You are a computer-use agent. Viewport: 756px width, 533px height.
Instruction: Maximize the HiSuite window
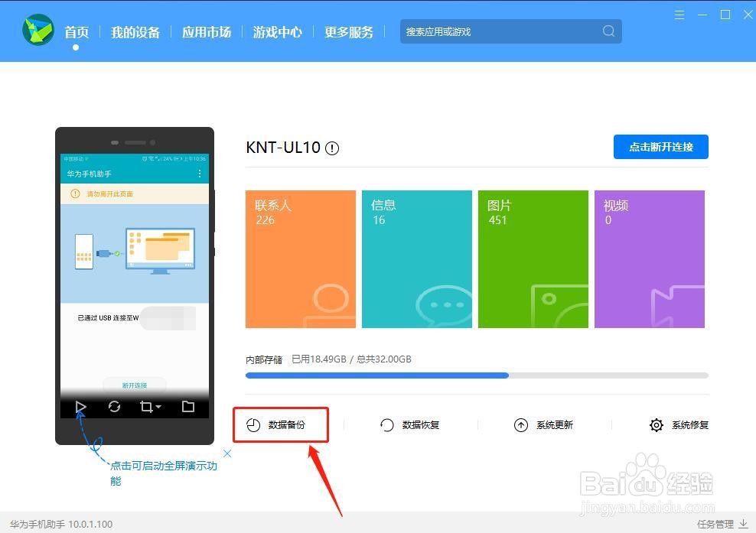[725, 15]
